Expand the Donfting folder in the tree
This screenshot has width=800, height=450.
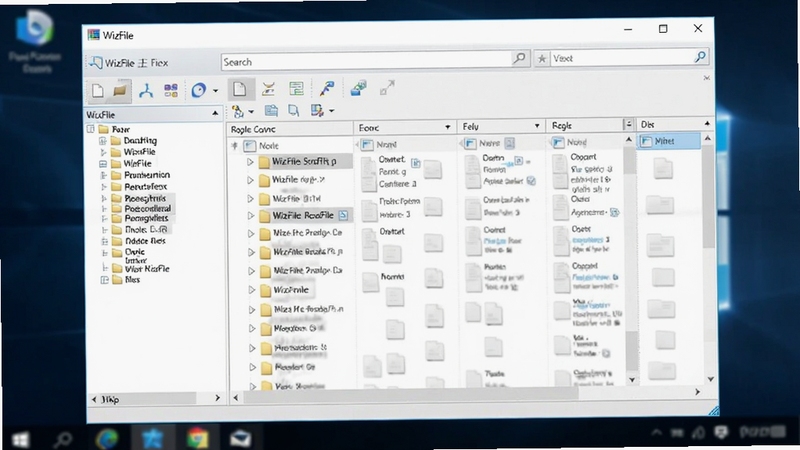(103, 140)
